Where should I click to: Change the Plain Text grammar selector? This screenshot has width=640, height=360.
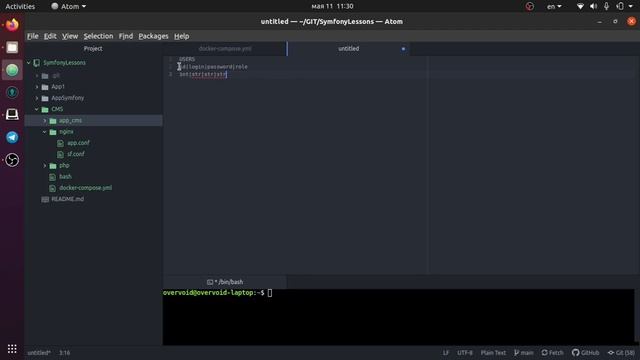point(493,353)
